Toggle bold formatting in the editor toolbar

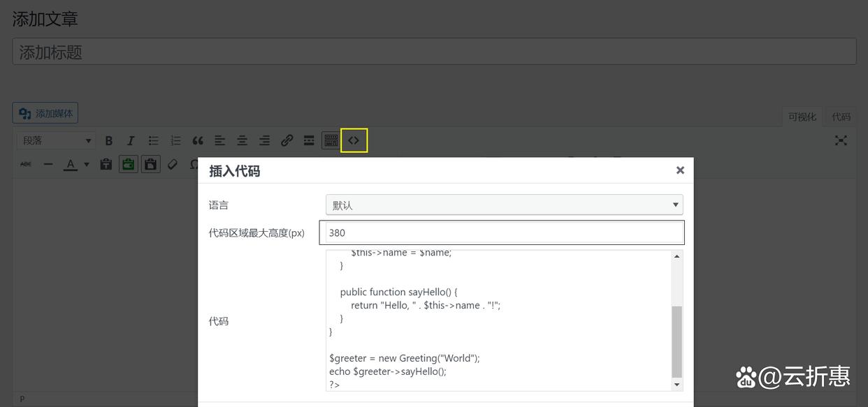109,140
